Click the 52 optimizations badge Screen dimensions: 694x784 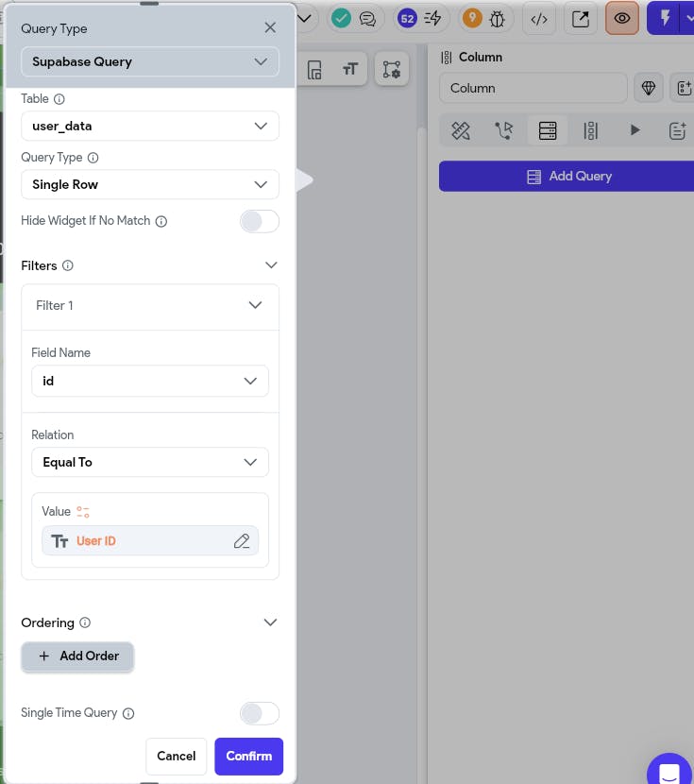(407, 19)
